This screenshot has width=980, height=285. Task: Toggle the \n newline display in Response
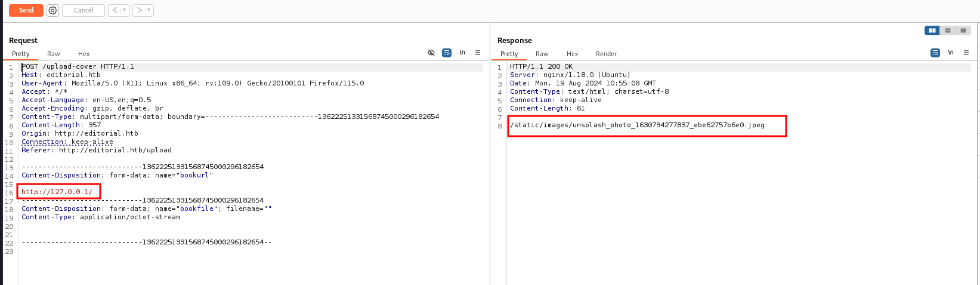click(951, 53)
